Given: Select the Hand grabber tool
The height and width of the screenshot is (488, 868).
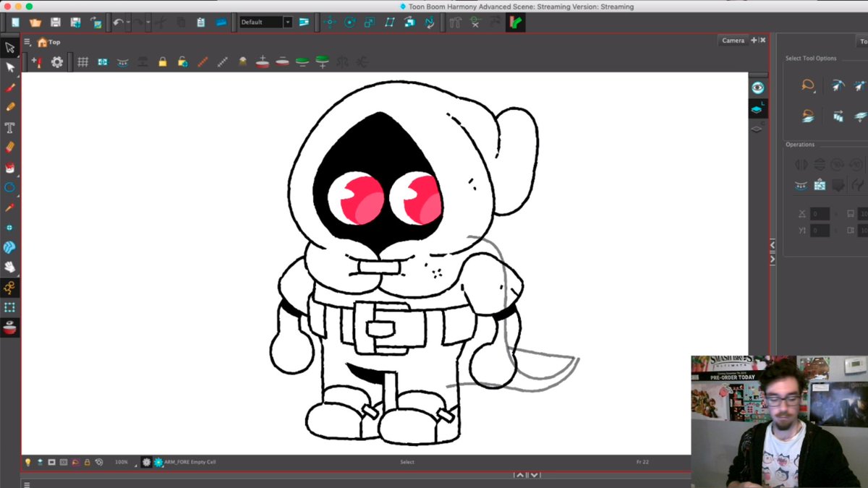Looking at the screenshot, I should 10,267.
